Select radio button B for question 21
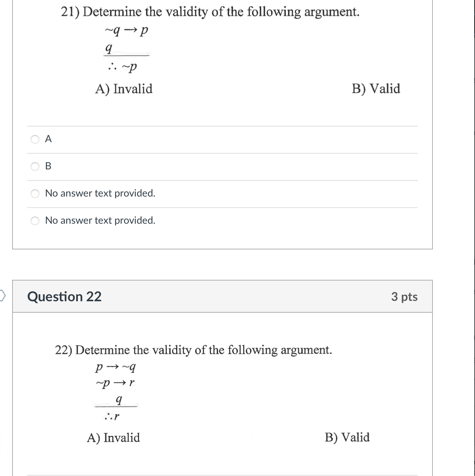The width and height of the screenshot is (475, 476). [x=35, y=167]
